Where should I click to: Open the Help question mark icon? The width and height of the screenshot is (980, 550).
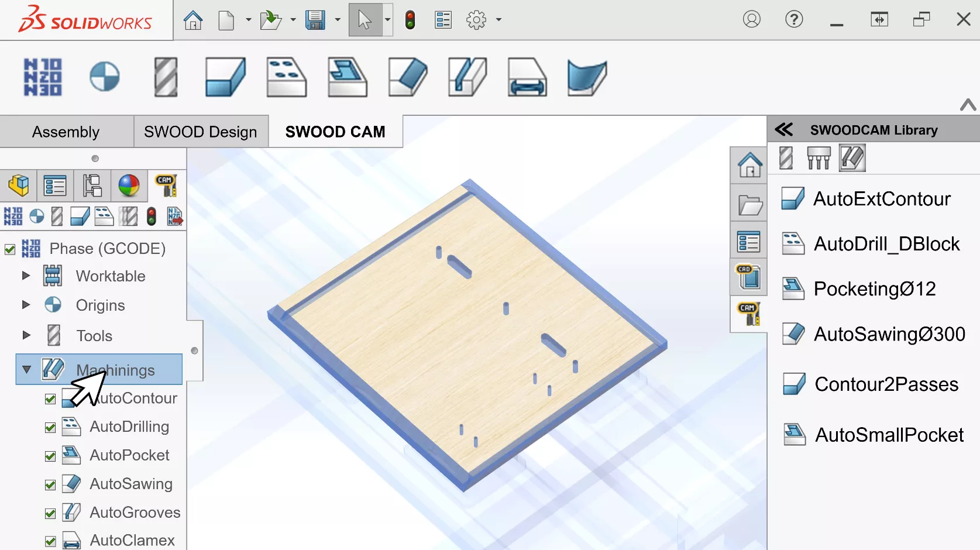click(794, 19)
